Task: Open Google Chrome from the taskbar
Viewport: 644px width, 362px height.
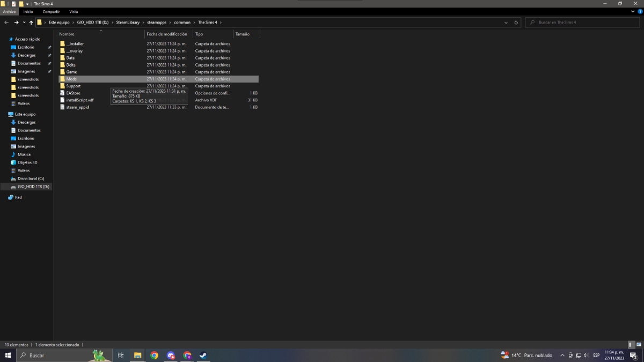Action: [155, 355]
